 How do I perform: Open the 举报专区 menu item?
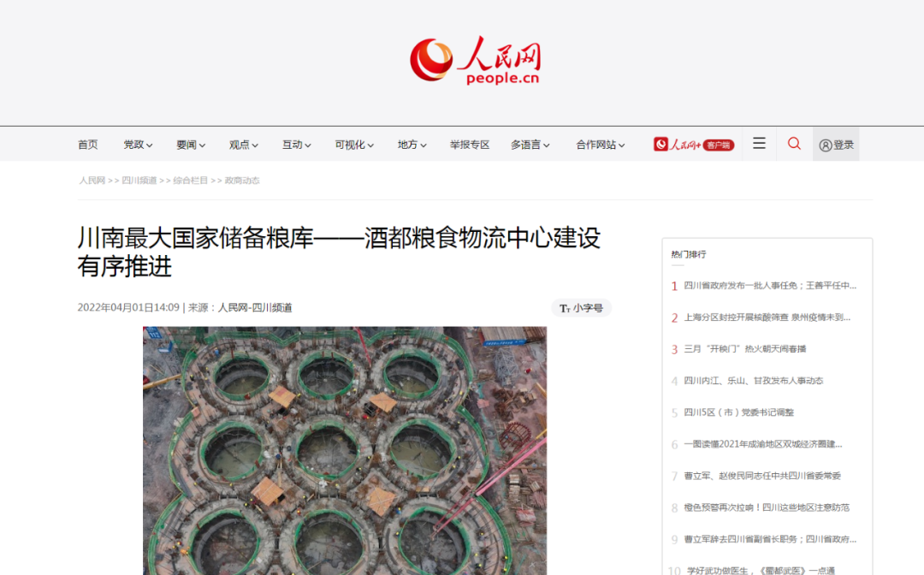tap(470, 145)
